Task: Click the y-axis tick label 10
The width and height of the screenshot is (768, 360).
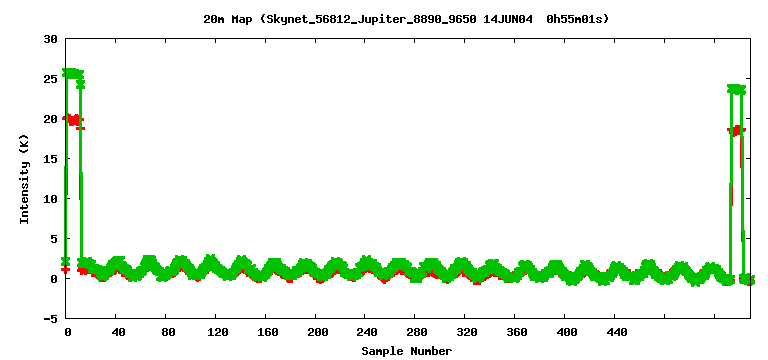Action: [x=51, y=199]
